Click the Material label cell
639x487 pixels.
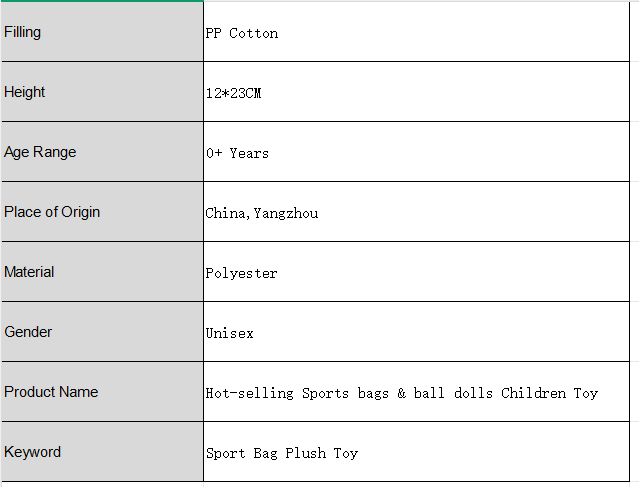click(102, 271)
